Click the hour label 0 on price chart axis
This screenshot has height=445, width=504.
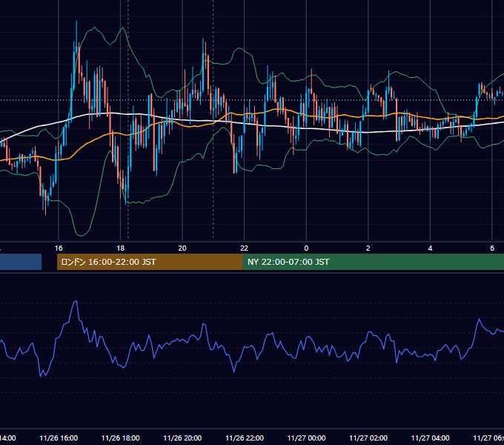(306, 248)
